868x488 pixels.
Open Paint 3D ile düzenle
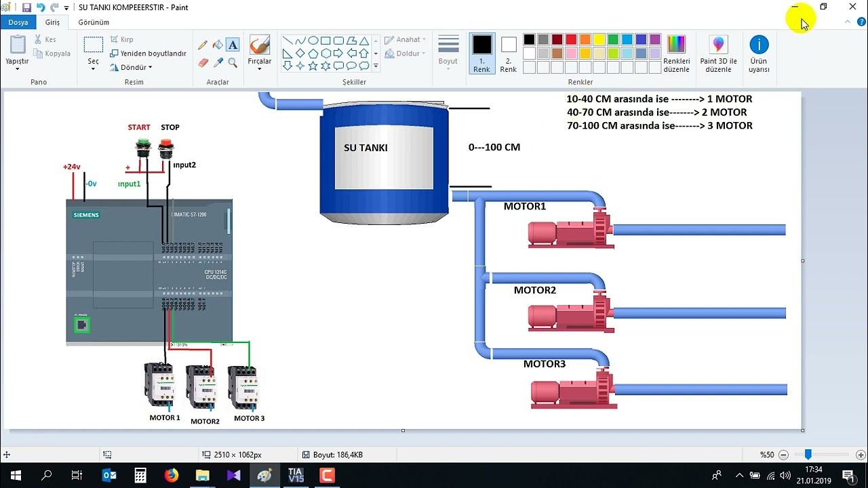coord(718,54)
